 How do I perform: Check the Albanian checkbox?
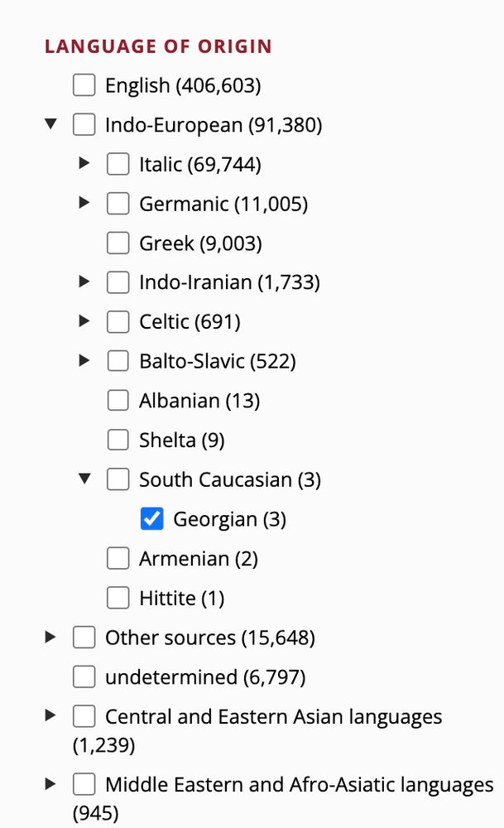coord(118,400)
